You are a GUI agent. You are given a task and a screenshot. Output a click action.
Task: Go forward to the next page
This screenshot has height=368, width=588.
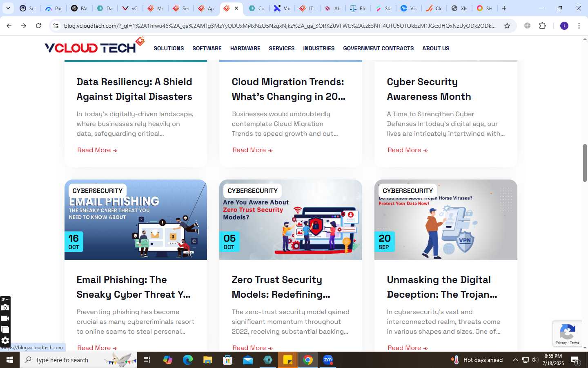pyautogui.click(x=24, y=26)
